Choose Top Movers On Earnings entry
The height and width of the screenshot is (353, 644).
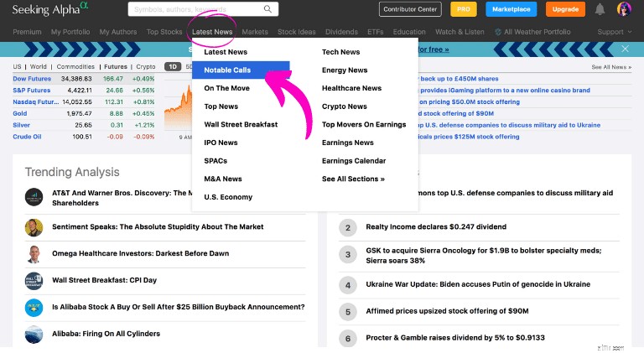(x=364, y=124)
